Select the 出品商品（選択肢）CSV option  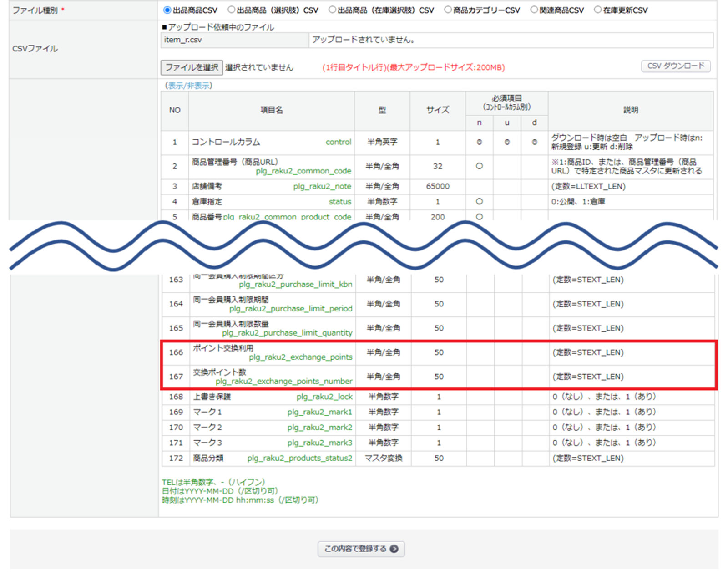coord(232,10)
